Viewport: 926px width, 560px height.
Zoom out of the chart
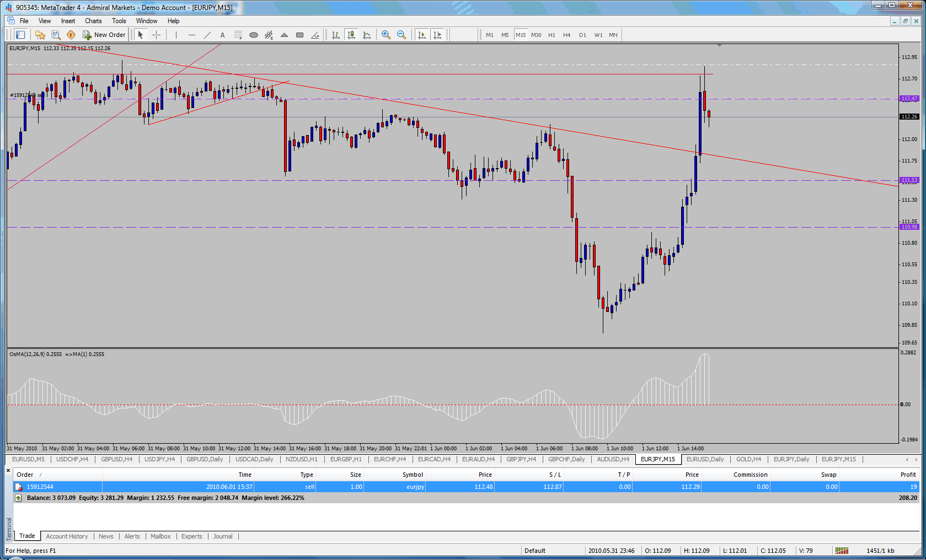point(402,35)
